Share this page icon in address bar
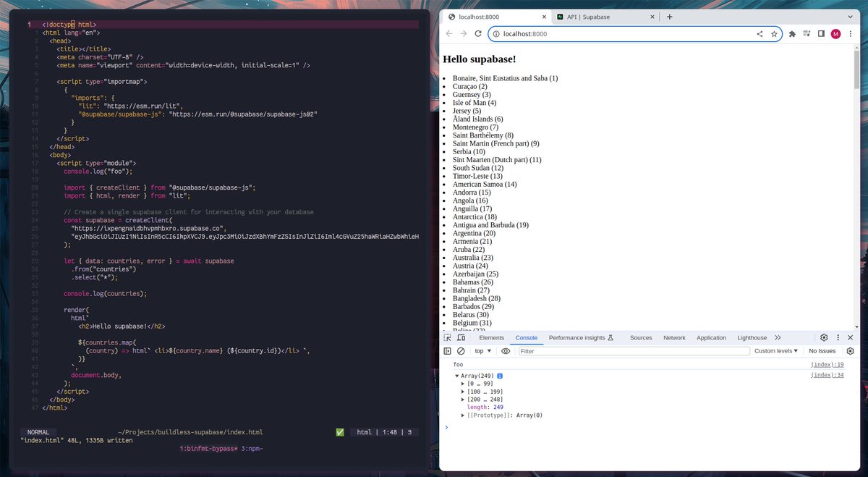This screenshot has width=868, height=477. pos(759,34)
